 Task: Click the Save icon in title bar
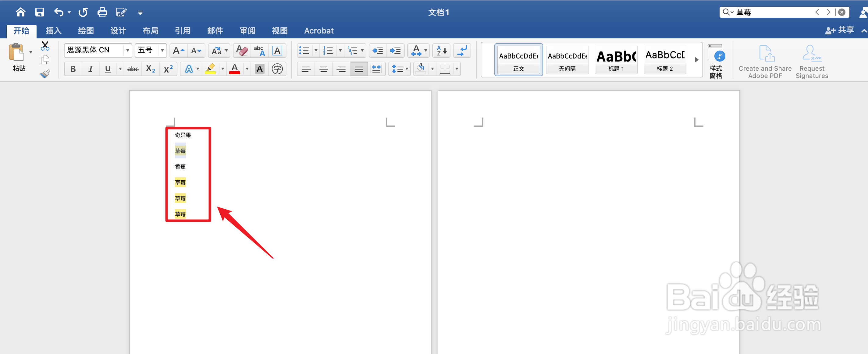pyautogui.click(x=39, y=12)
